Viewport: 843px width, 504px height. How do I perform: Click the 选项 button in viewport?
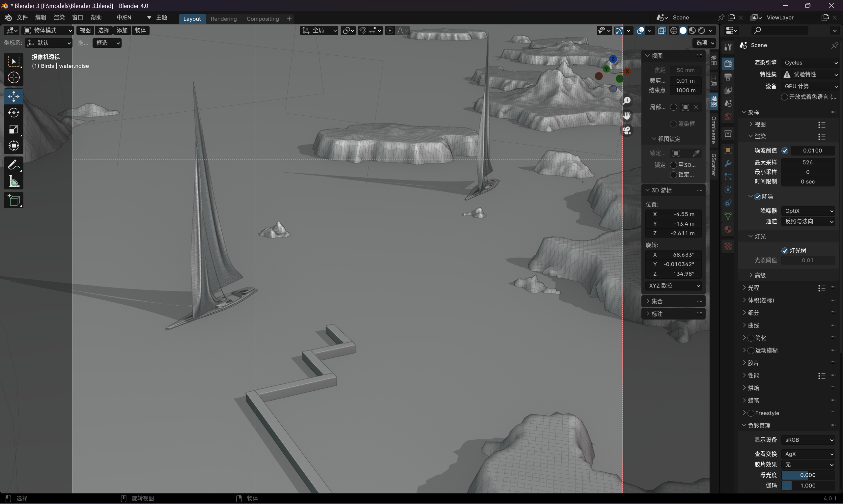[x=704, y=43]
